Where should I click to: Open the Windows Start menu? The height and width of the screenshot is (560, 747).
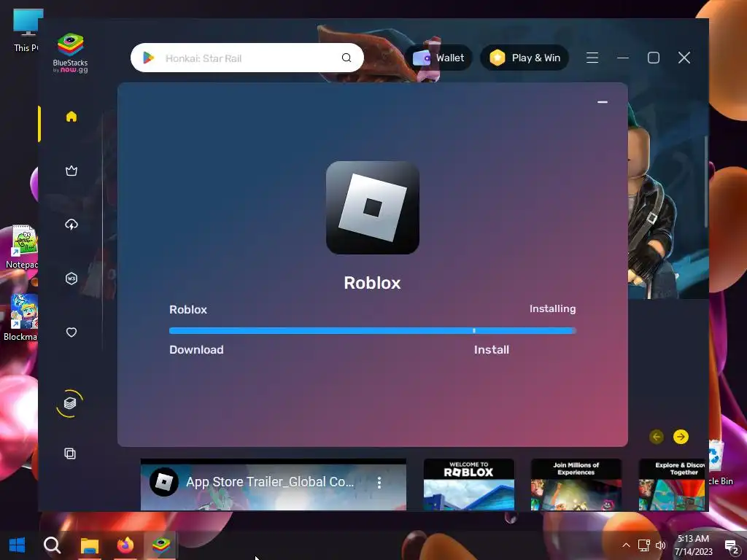(x=18, y=545)
